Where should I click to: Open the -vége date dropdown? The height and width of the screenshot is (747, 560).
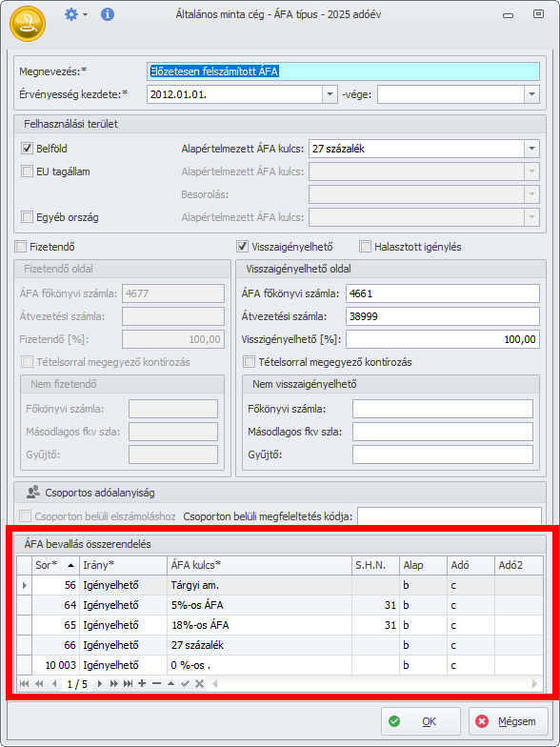click(532, 94)
